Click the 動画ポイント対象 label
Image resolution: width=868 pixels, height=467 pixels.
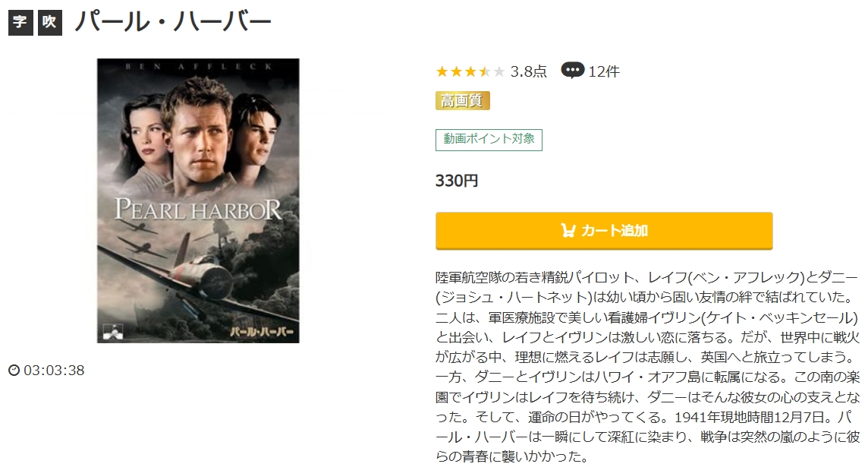click(x=489, y=140)
